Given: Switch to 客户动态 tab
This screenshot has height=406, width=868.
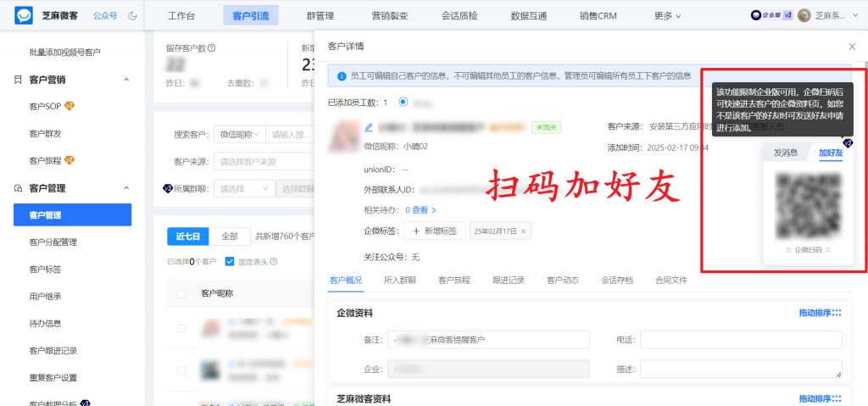Looking at the screenshot, I should click(563, 281).
